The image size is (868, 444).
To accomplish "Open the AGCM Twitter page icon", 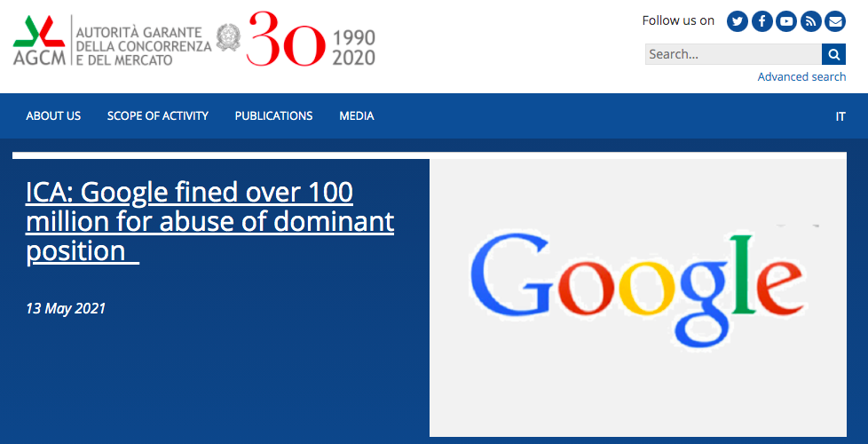I will click(x=738, y=21).
